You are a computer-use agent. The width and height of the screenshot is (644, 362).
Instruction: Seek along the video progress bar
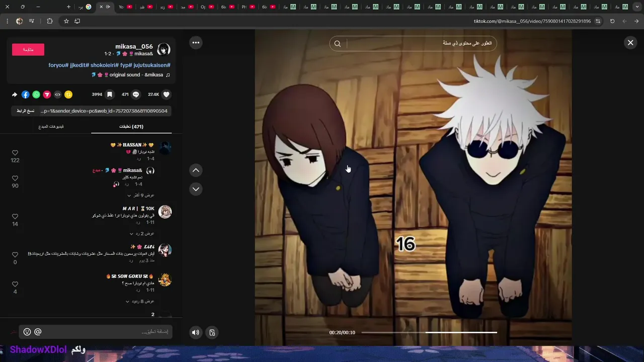429,332
